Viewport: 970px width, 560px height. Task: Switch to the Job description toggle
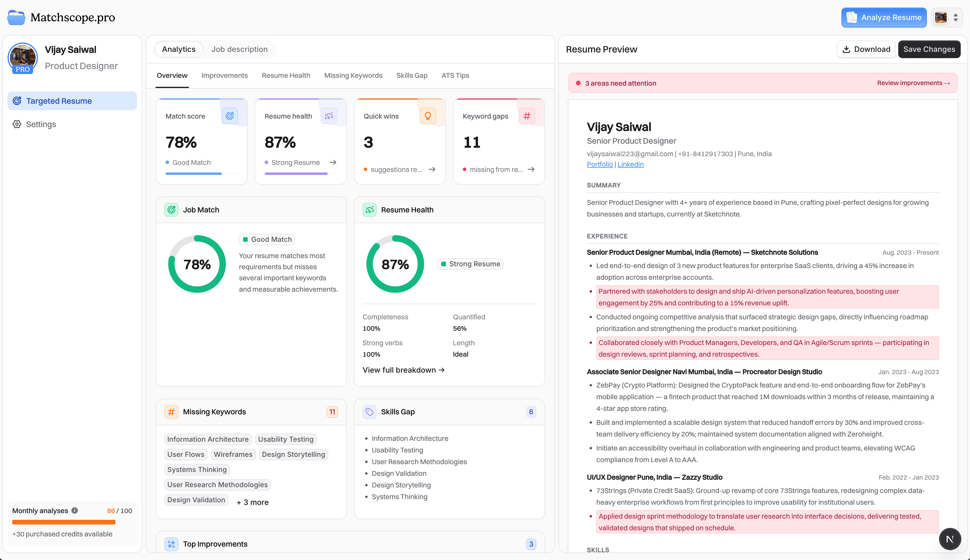coord(239,49)
